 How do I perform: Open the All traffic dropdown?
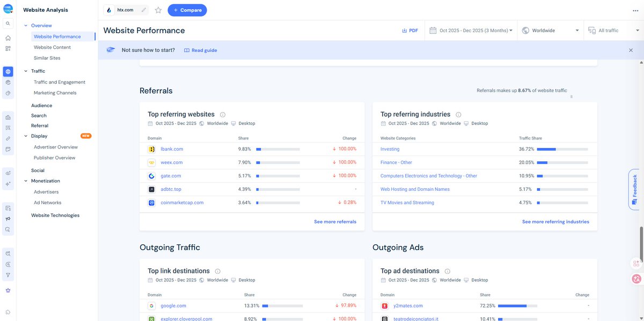[x=614, y=31]
